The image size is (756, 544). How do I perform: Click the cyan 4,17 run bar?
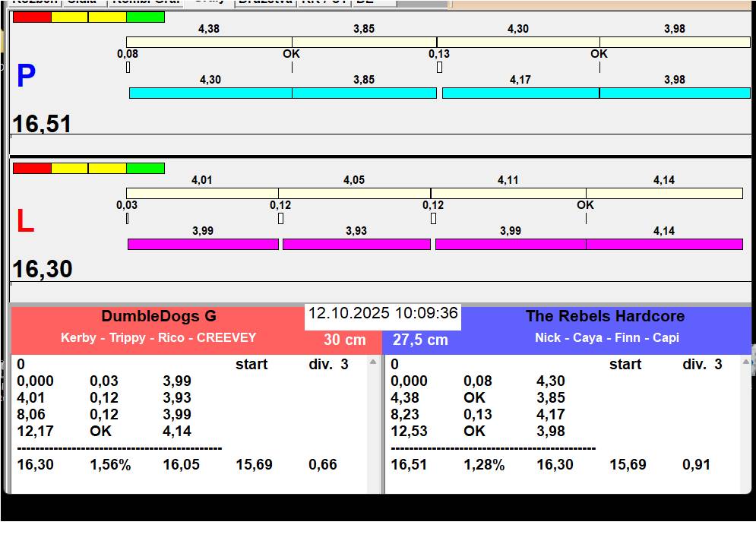pyautogui.click(x=520, y=93)
